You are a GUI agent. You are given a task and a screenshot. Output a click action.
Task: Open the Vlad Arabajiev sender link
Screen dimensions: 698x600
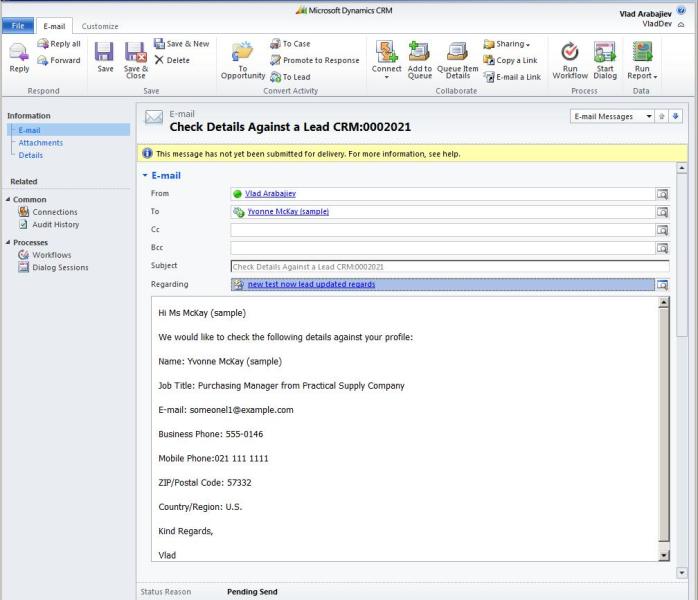270,194
